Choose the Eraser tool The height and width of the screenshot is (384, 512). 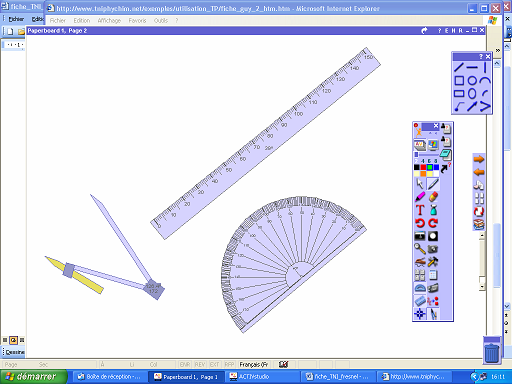click(x=433, y=197)
